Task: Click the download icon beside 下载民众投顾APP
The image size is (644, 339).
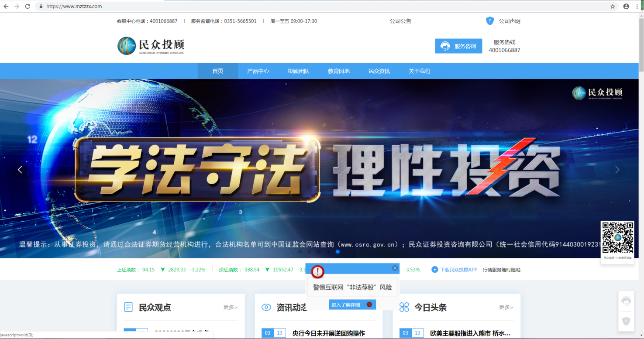Action: pyautogui.click(x=434, y=270)
